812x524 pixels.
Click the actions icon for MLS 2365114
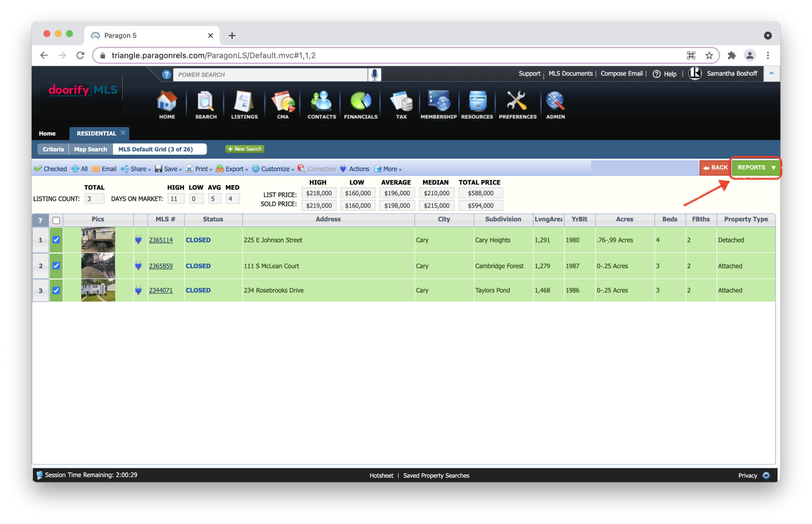point(138,240)
